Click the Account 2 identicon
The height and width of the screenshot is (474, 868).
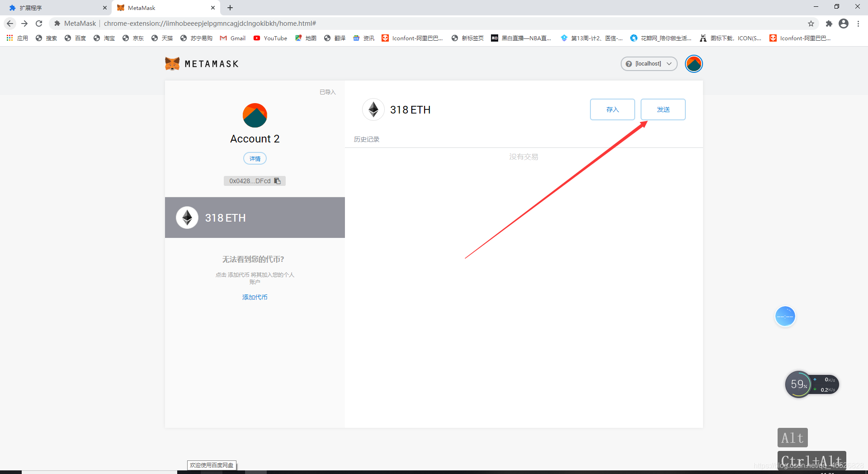[x=255, y=115]
